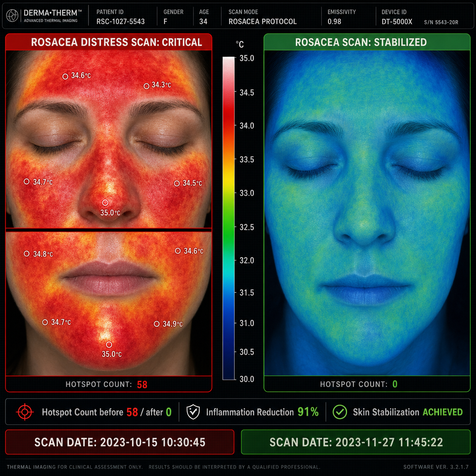Click the critical upper face thermal image
476x476 pixels.
(109, 139)
